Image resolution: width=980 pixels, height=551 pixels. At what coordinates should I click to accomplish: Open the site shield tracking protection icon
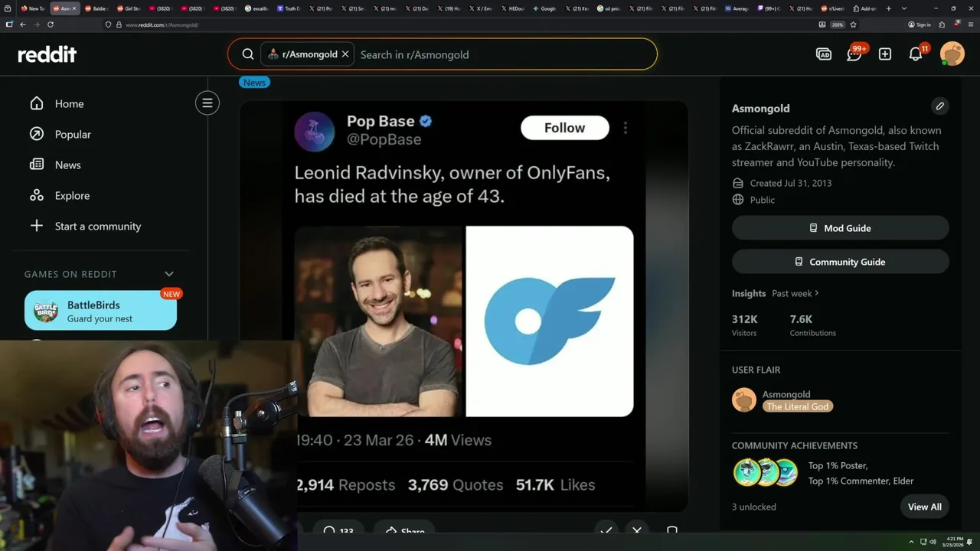[x=109, y=24]
